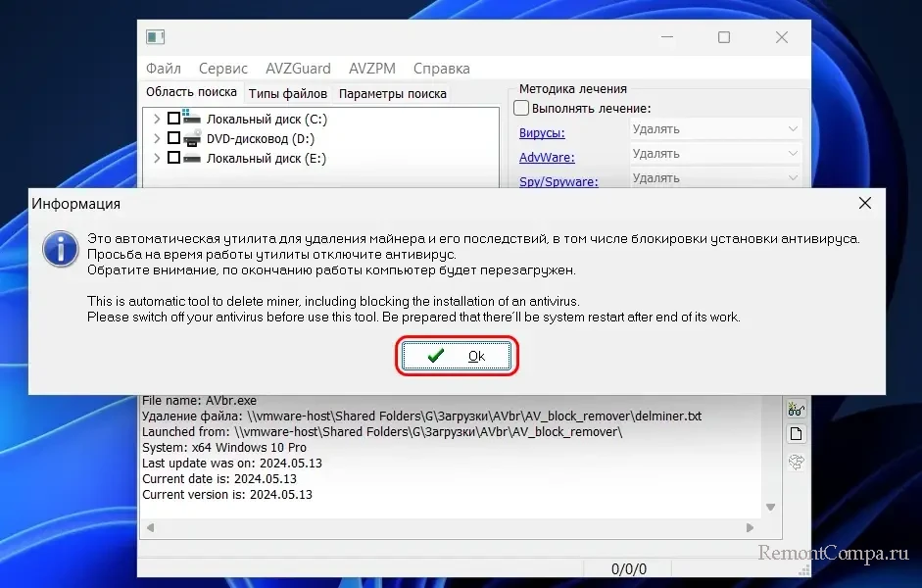922x588 pixels.
Task: Click the Local disk (C:) drive icon
Action: [192, 119]
